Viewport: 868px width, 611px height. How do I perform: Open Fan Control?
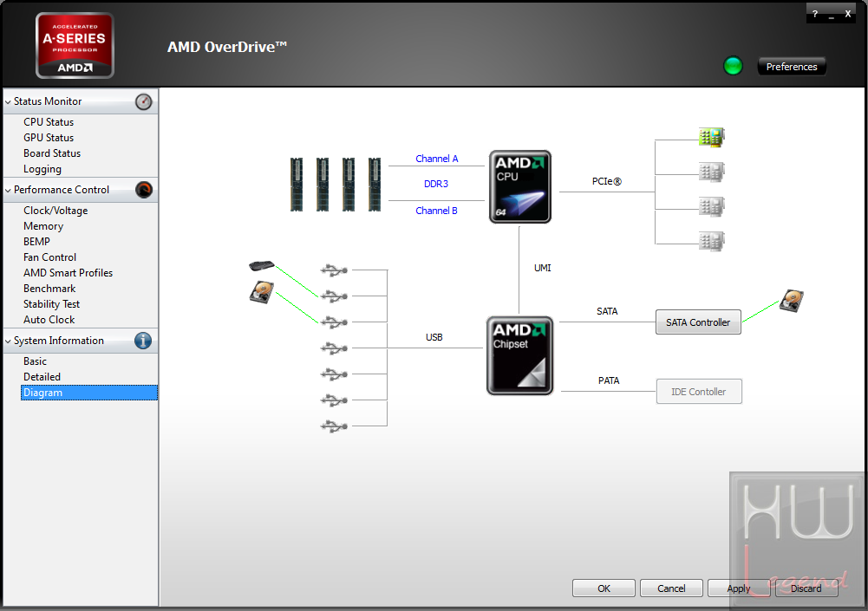tap(49, 257)
